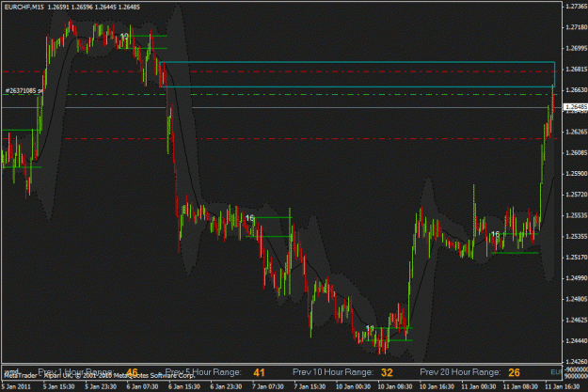The image size is (588, 392).
Task: Click the MetaTrader copyright text
Action: tap(99, 375)
